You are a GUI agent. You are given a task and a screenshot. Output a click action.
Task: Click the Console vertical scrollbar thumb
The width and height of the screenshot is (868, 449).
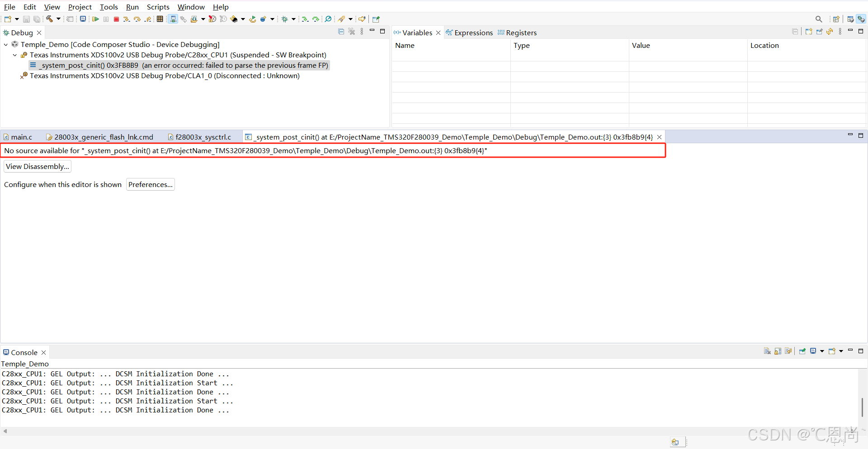coord(862,407)
